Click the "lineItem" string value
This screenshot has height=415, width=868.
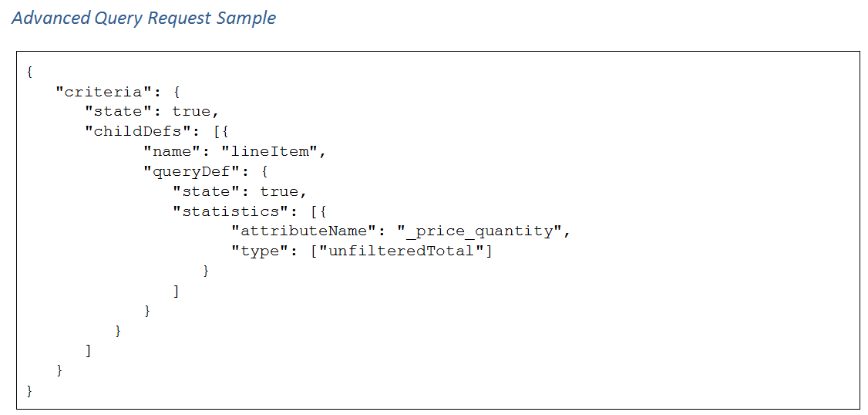click(x=269, y=152)
